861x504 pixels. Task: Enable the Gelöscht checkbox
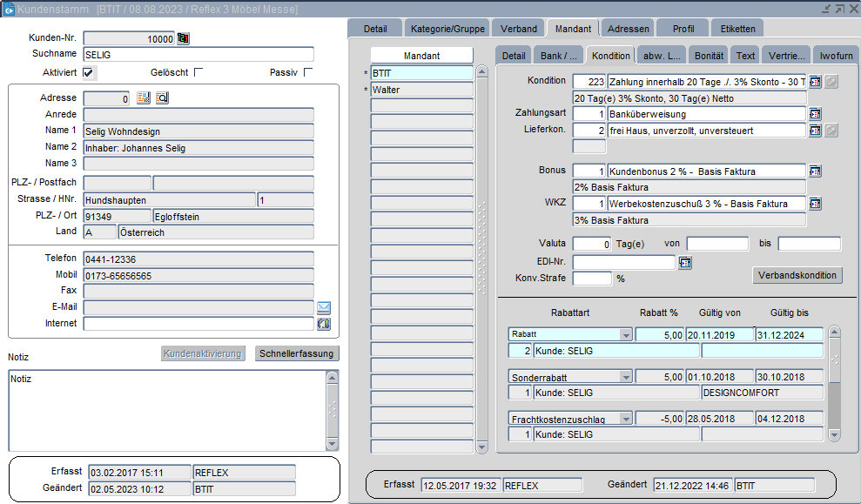pyautogui.click(x=198, y=72)
